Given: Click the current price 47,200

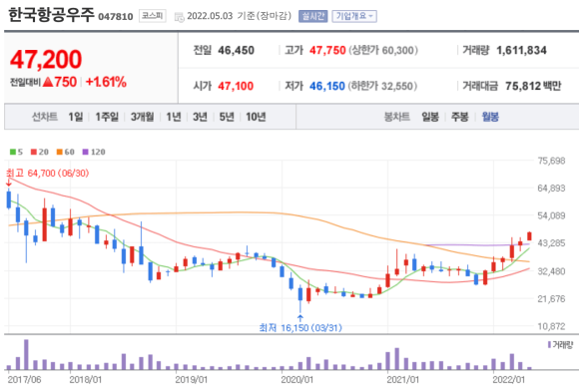Looking at the screenshot, I should [x=46, y=60].
